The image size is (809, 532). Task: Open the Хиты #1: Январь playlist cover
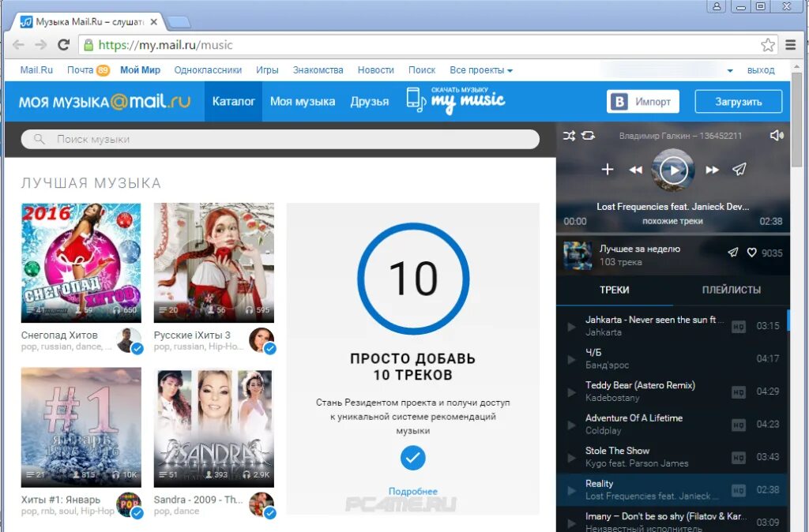tap(81, 427)
